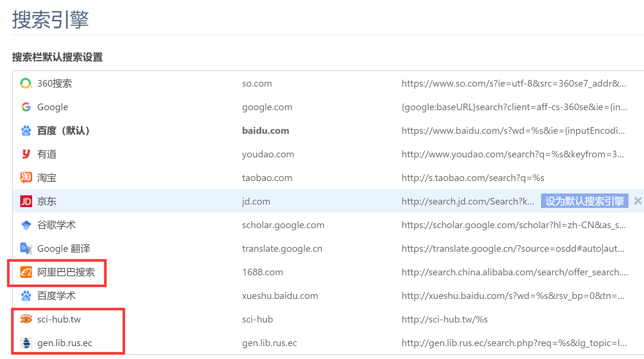644x359 pixels.
Task: Click the 淘宝 orange icon
Action: pos(26,178)
